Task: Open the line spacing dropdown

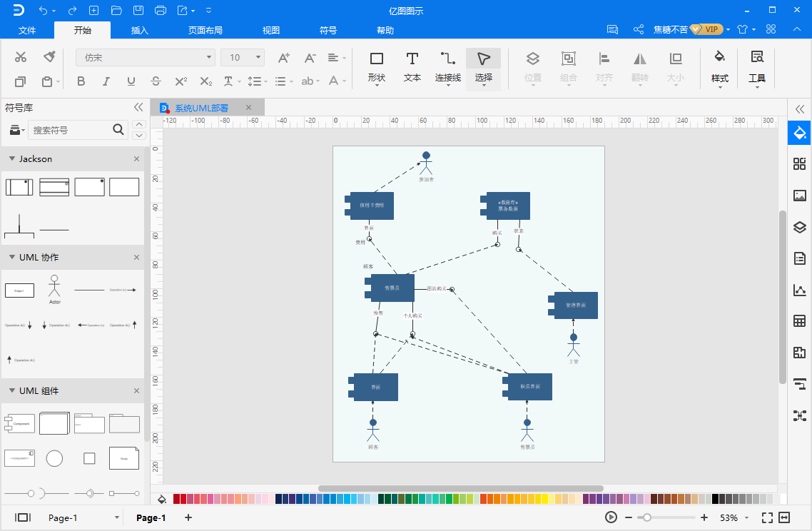Action: [258, 81]
